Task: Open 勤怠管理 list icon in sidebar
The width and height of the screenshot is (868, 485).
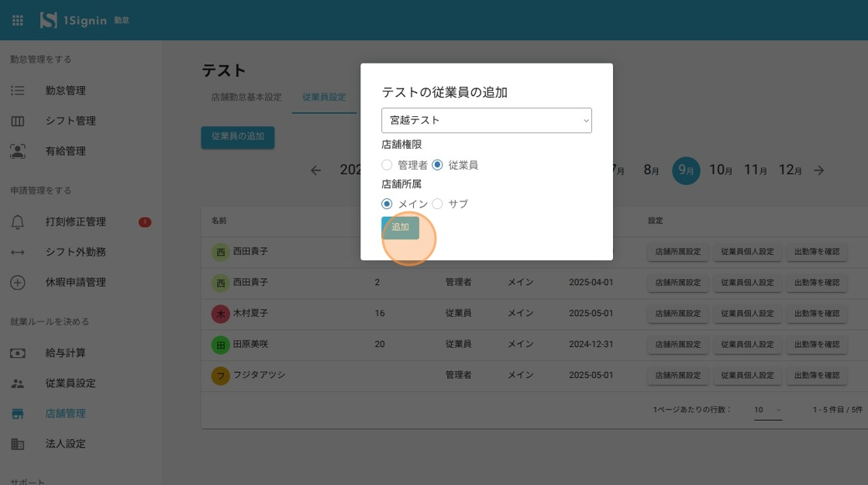Action: (18, 90)
